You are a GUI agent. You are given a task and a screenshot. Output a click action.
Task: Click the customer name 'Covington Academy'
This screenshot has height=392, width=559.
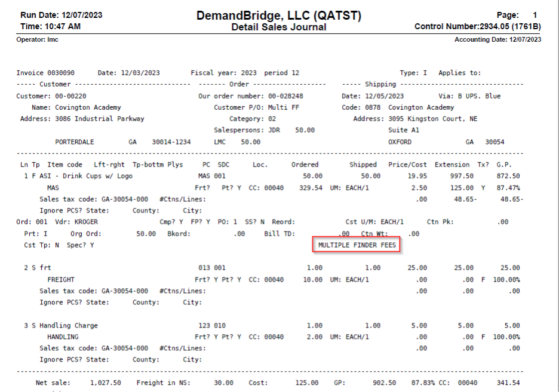88,107
